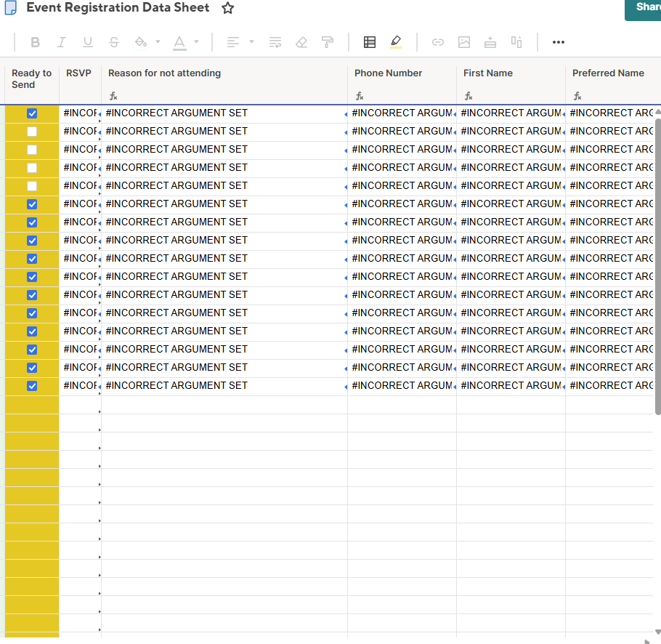Viewport: 661px width, 644px height.
Task: Open the First Name column formula icon
Action: [x=469, y=96]
